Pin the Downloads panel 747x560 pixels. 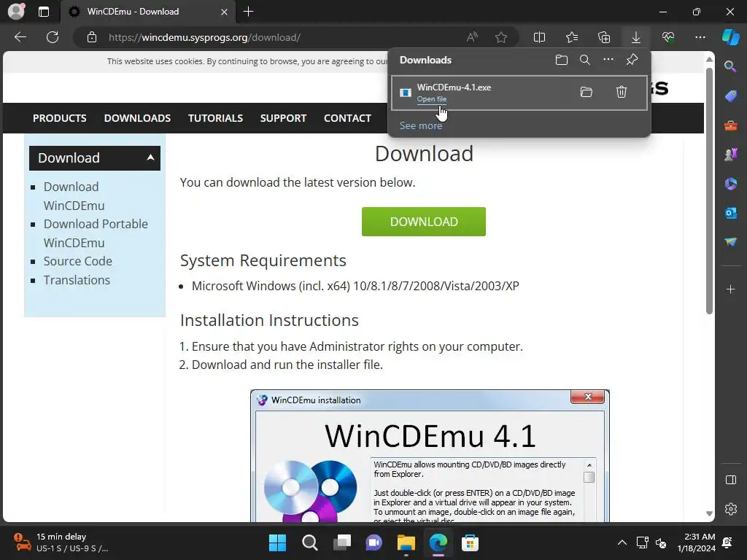tap(632, 60)
